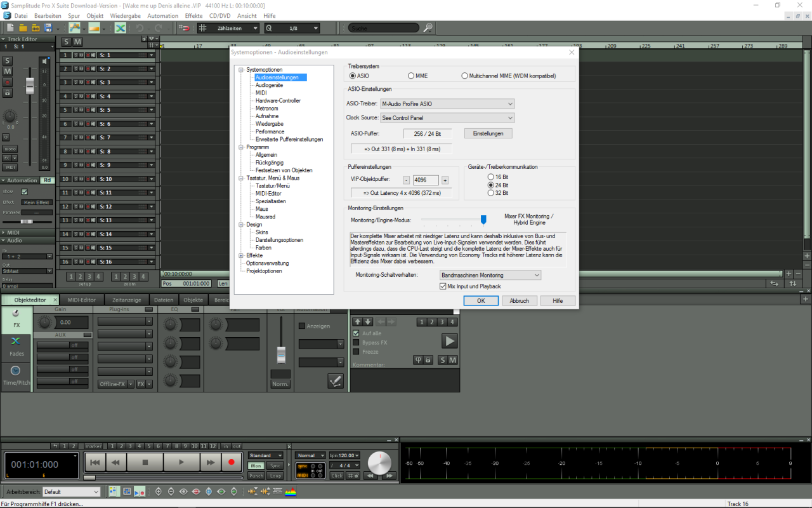Screen dimensions: 812x508
Task: Open the Arbeitsbereich Default dropdown
Action: tap(71, 491)
